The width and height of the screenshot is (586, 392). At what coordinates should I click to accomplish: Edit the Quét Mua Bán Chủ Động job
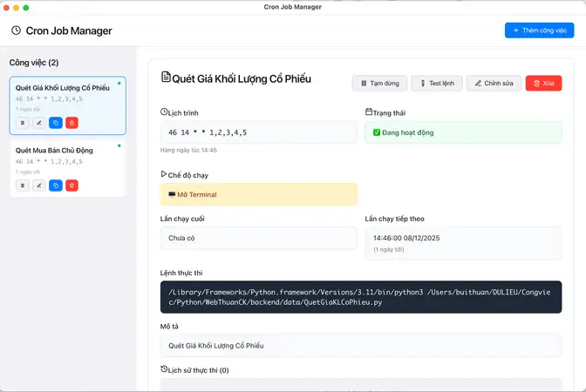[38, 186]
